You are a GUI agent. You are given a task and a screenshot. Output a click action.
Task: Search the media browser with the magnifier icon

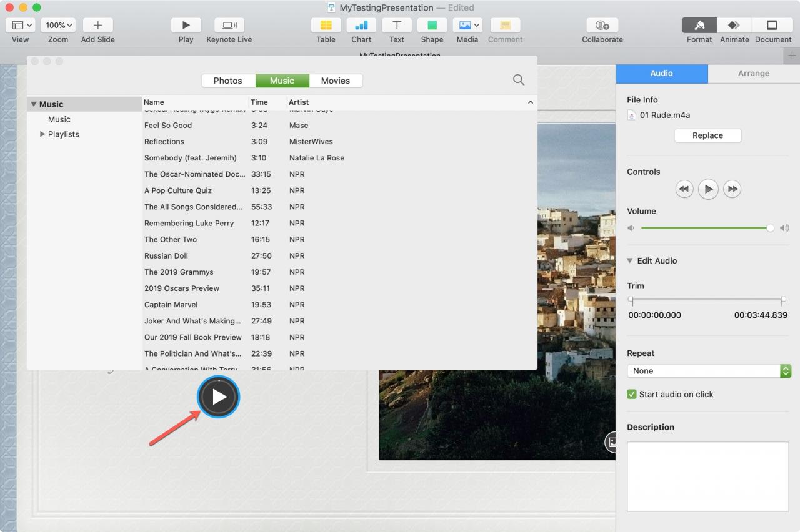coord(519,80)
